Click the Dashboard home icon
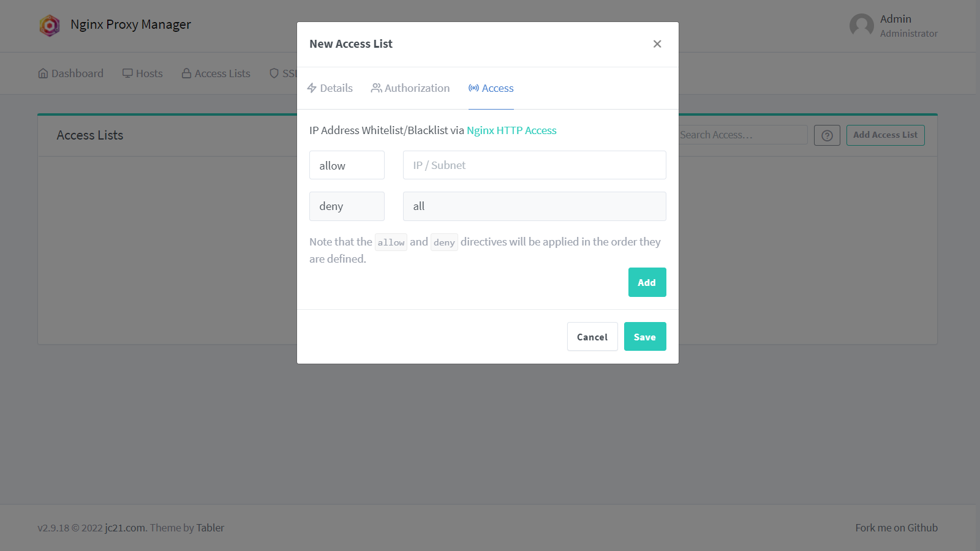 pyautogui.click(x=43, y=73)
